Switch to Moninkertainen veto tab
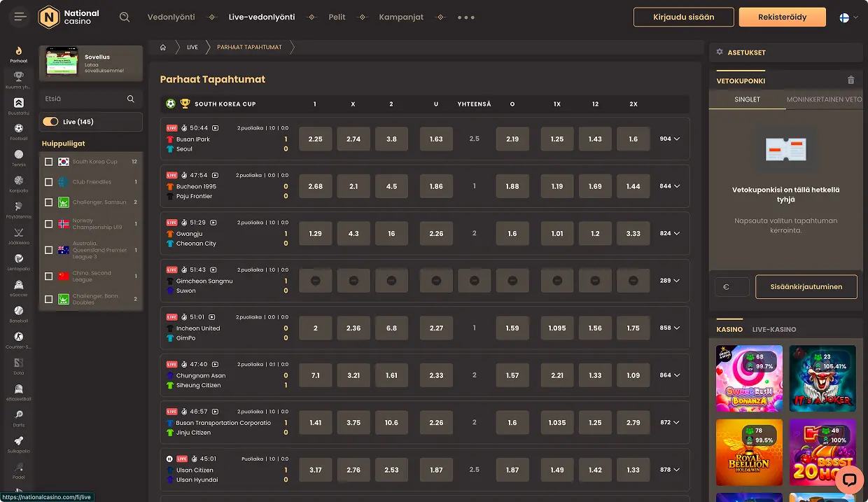Image resolution: width=868 pixels, height=502 pixels. pos(825,99)
